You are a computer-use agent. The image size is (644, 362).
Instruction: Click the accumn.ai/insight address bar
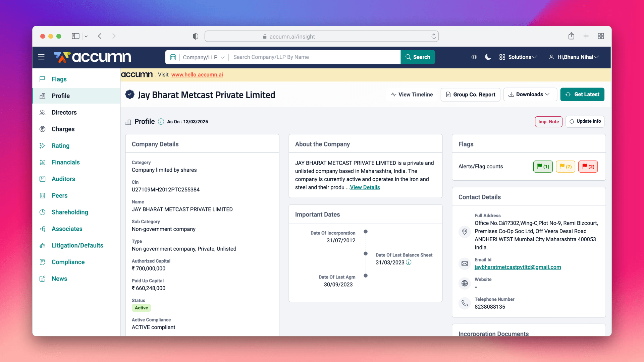(x=321, y=37)
